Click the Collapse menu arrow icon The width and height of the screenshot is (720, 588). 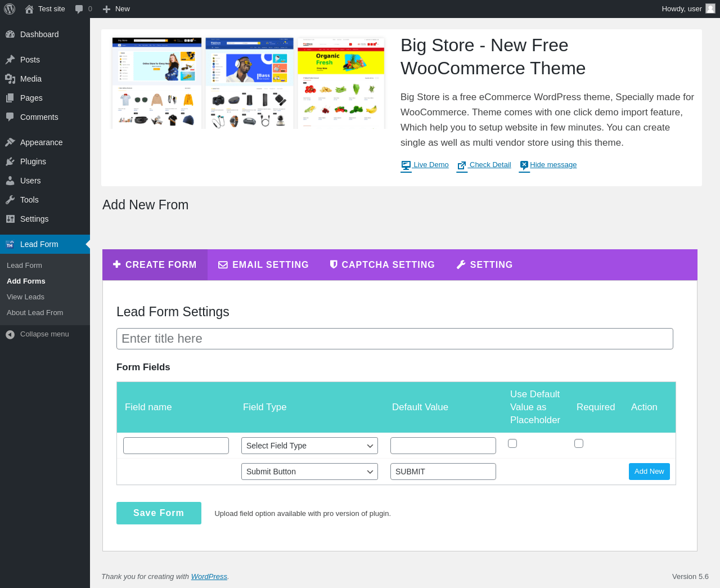[x=10, y=335]
